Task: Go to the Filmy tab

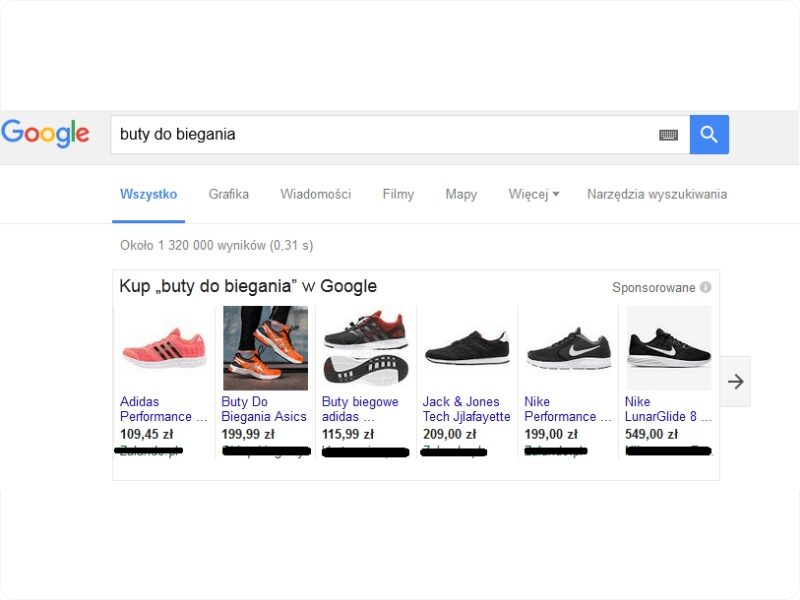Action: [398, 194]
